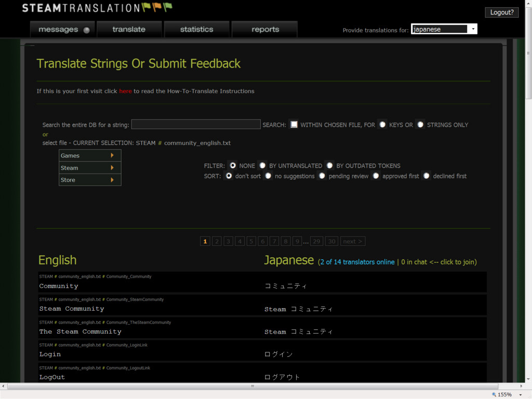532x399 pixels.
Task: Select the KEYS search radio button
Action: click(382, 125)
